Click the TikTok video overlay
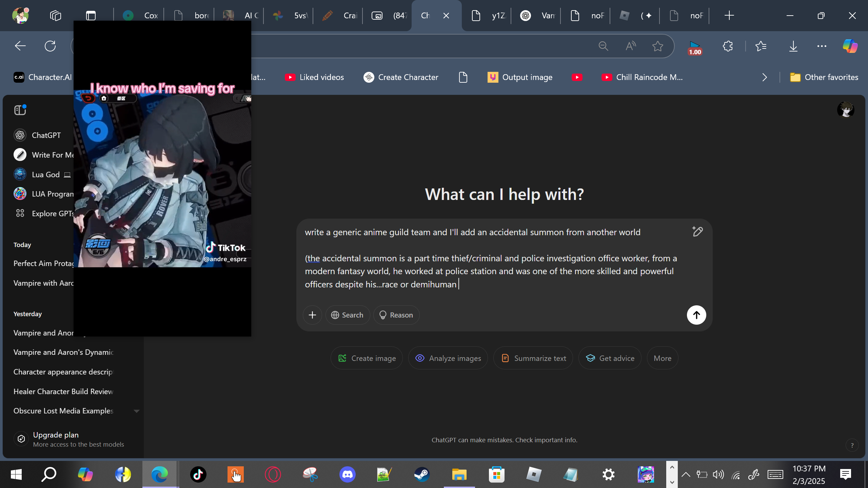Viewport: 868px width, 488px height. [x=162, y=179]
